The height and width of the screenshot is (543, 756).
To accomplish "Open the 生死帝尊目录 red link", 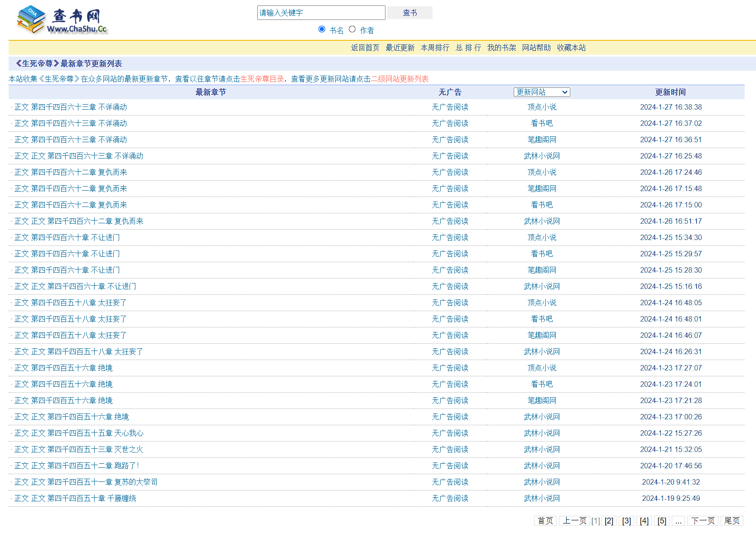I will coord(262,79).
